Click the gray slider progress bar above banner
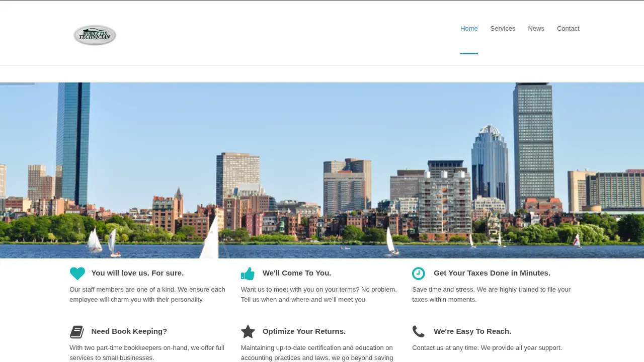Screen dimensions: 644x362 coord(17,83)
